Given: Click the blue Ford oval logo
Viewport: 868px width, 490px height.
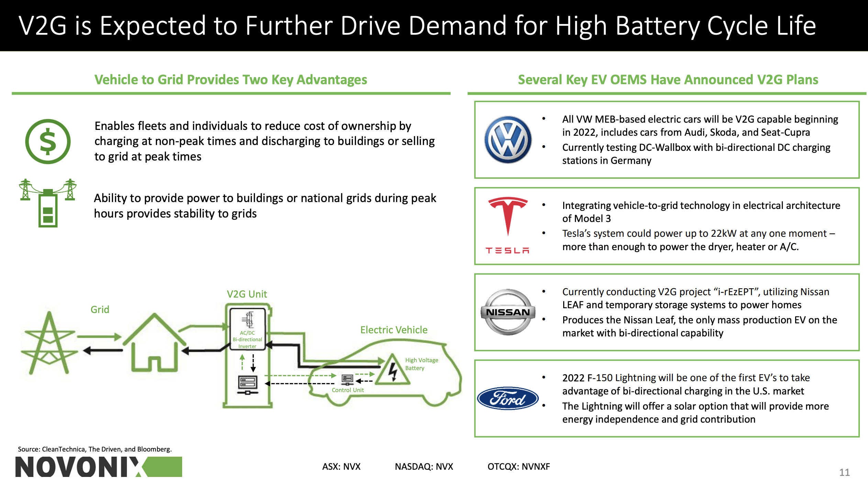Looking at the screenshot, I should (508, 398).
